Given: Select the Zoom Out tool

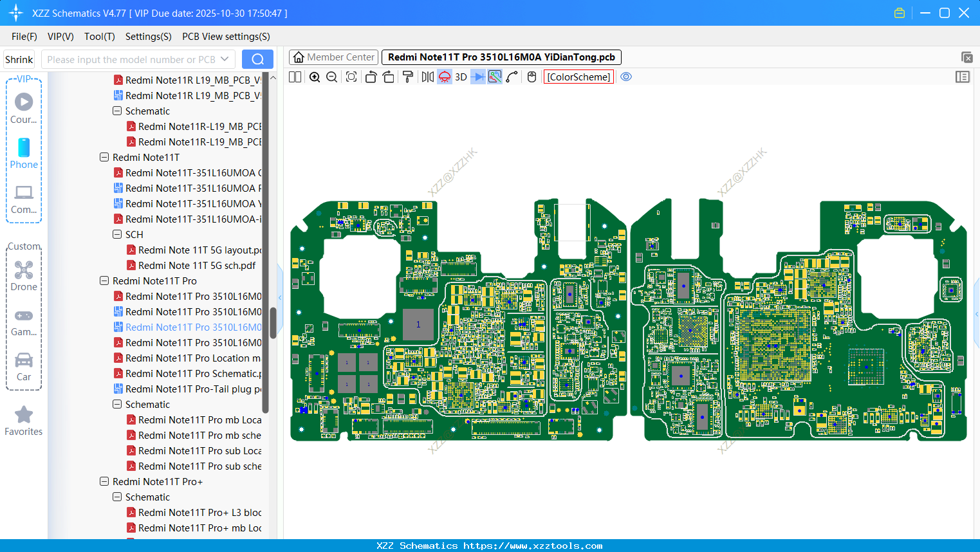Looking at the screenshot, I should (x=331, y=77).
